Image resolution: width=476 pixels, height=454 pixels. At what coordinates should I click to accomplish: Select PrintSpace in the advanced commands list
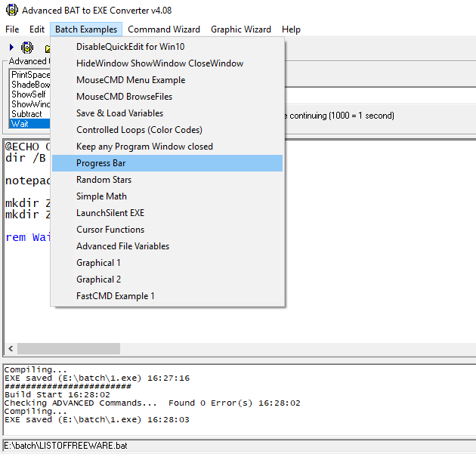[x=30, y=75]
